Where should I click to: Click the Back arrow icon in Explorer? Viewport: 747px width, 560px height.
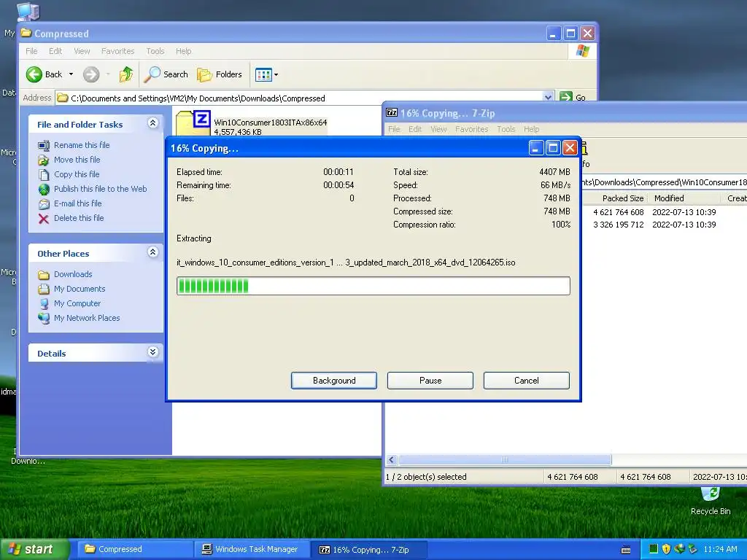point(34,74)
